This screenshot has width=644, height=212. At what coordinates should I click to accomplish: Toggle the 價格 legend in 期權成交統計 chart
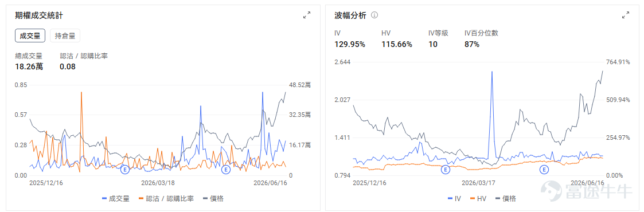pos(213,199)
